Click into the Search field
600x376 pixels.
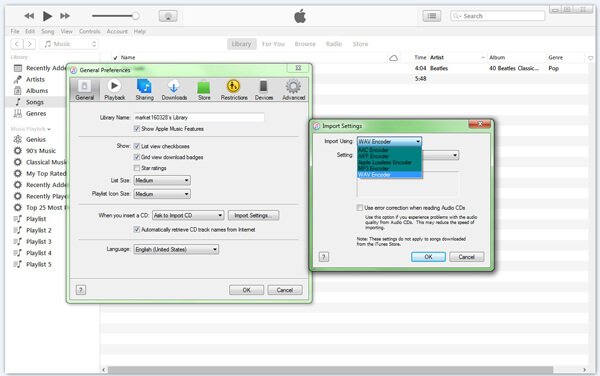point(497,16)
